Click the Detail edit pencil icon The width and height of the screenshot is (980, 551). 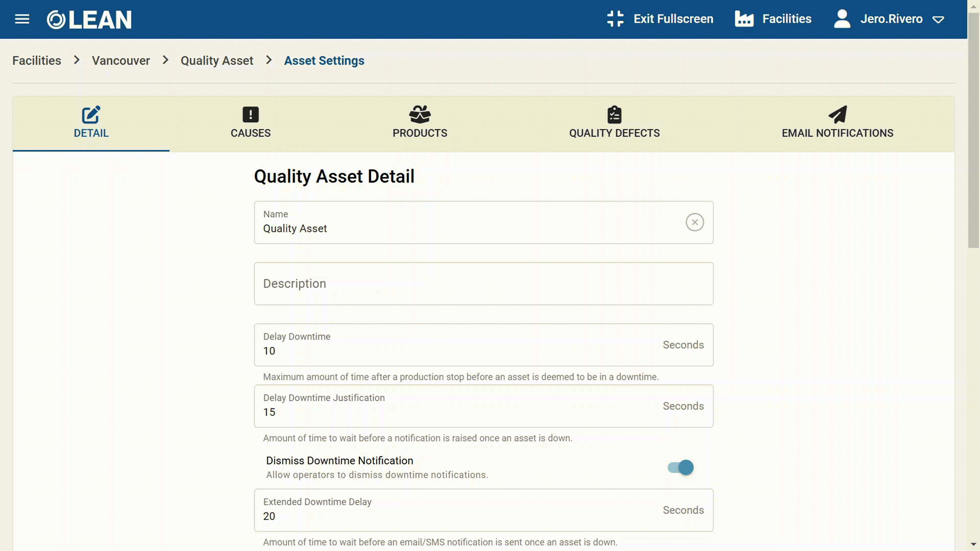point(91,114)
